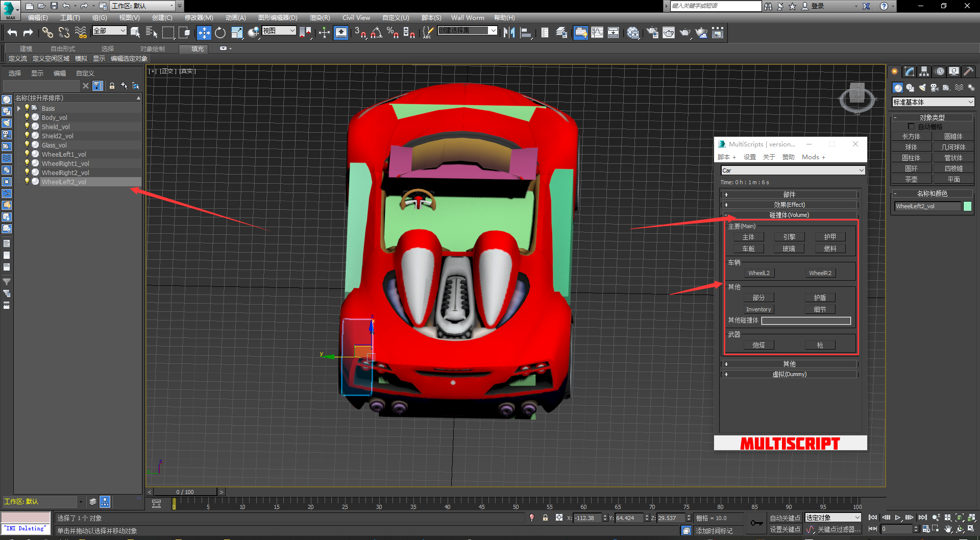Click the 玻璃 button in Main volume

[789, 249]
